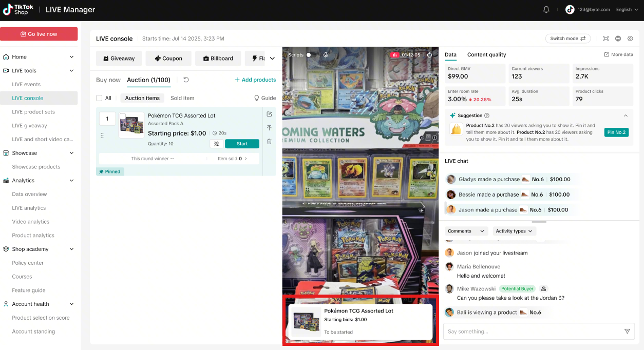Open the 123@byte.com account avatar
Viewport: 644px width, 350px height.
(x=570, y=9)
